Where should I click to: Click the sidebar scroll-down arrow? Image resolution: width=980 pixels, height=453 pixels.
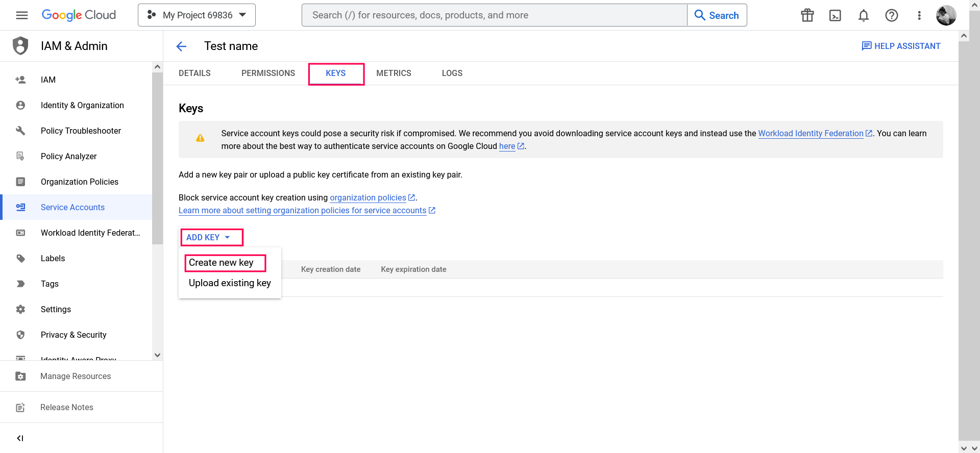pyautogui.click(x=157, y=355)
